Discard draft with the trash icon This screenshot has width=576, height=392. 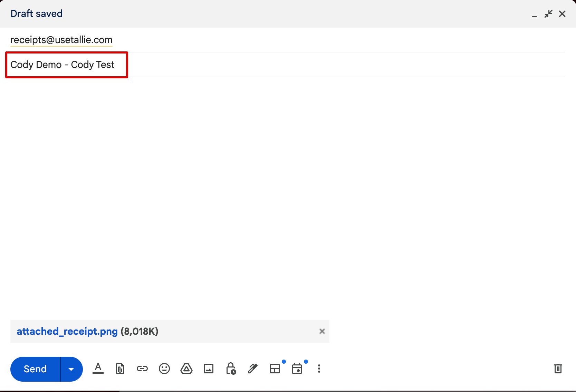(x=558, y=369)
